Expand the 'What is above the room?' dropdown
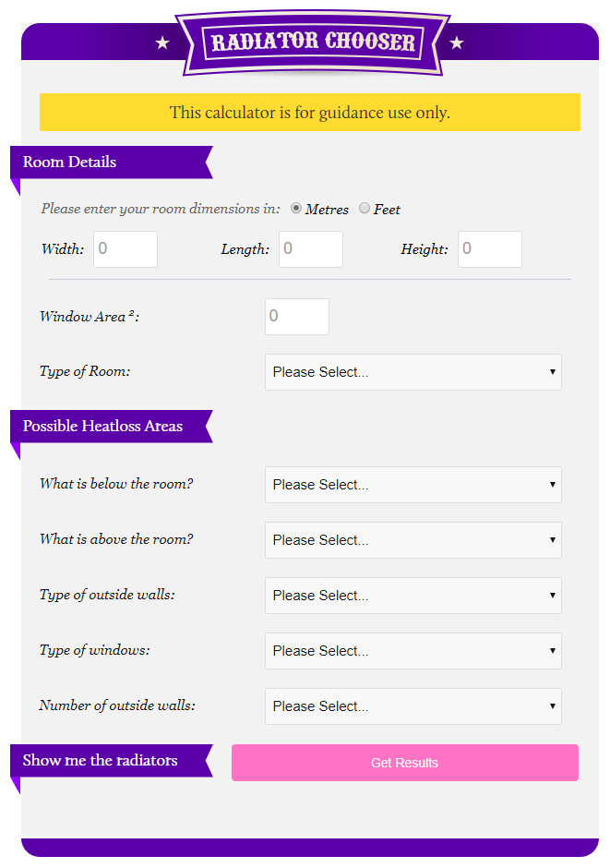Screen dimensions: 610x868 click(x=413, y=539)
